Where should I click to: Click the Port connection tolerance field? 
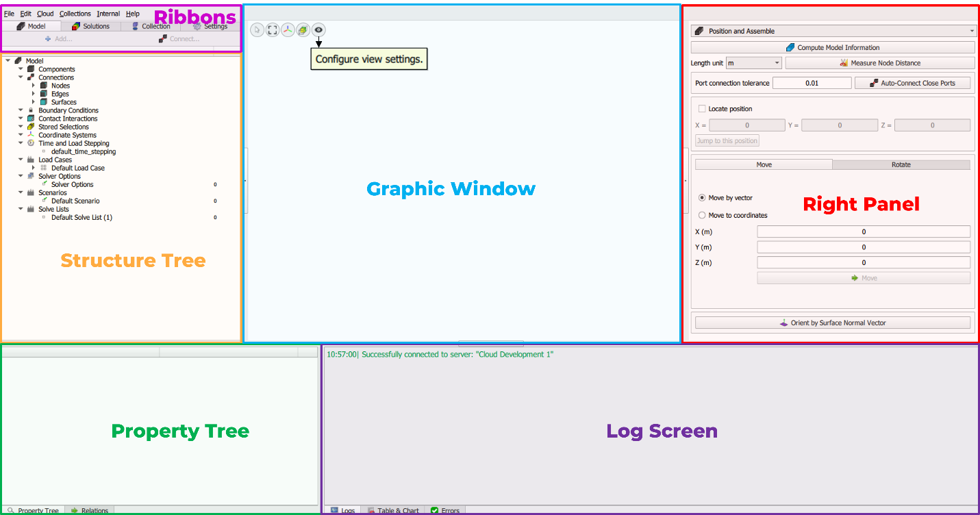812,83
